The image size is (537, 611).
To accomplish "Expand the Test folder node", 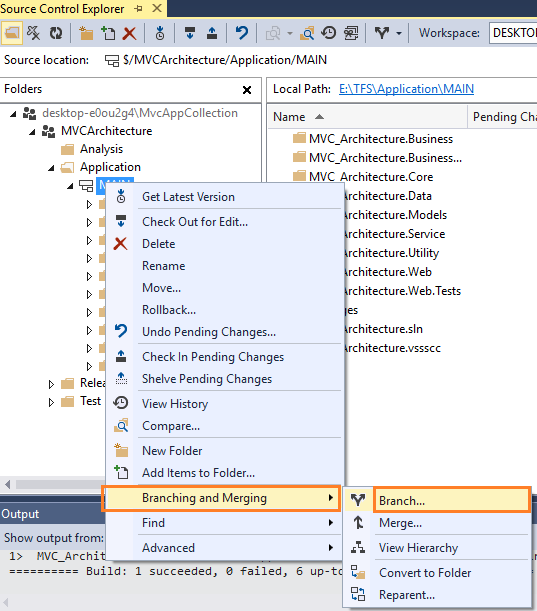I will [51, 402].
